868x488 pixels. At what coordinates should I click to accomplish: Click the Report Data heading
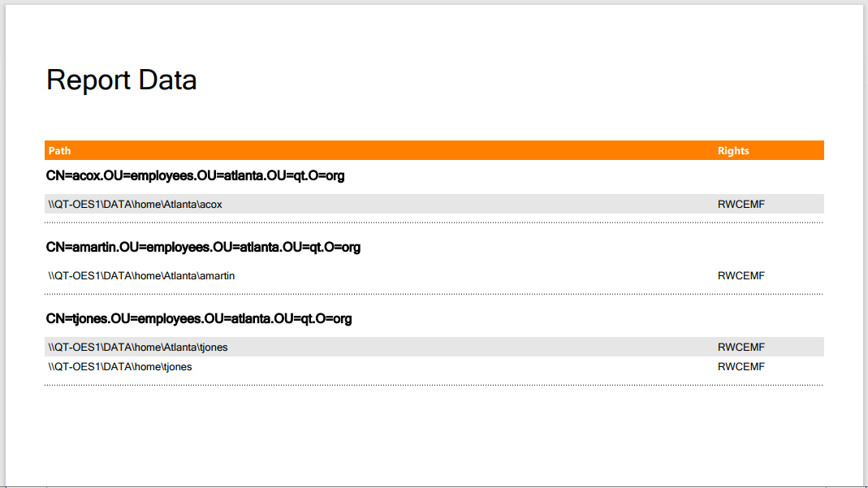pos(121,80)
